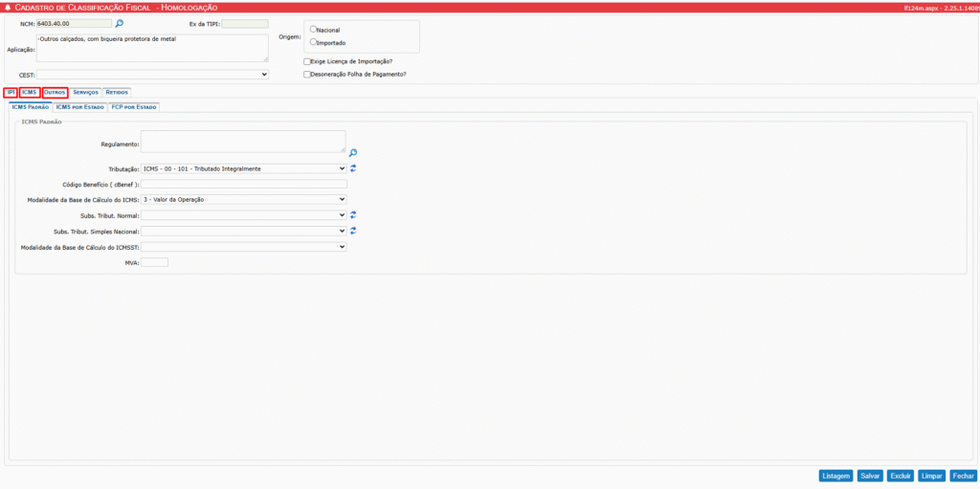Open the Tributação dropdown list
This screenshot has height=489, width=980.
pos(243,168)
